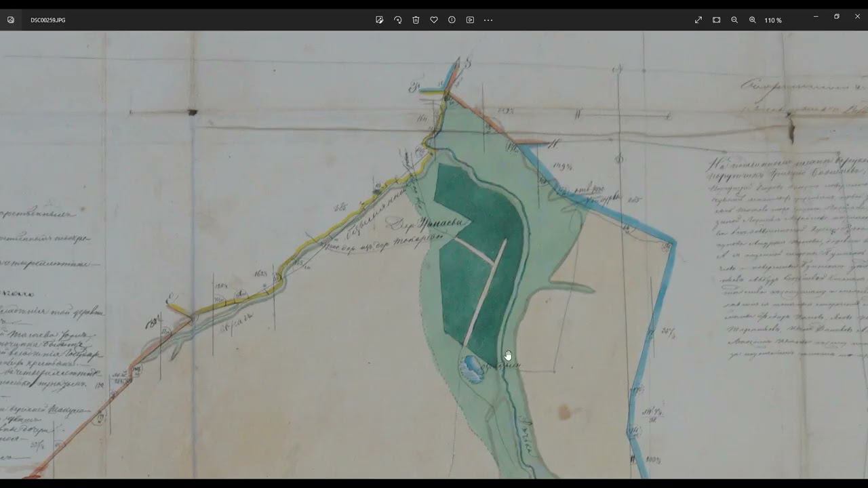The width and height of the screenshot is (868, 488).
Task: Minimize the Photos window
Action: click(x=816, y=16)
